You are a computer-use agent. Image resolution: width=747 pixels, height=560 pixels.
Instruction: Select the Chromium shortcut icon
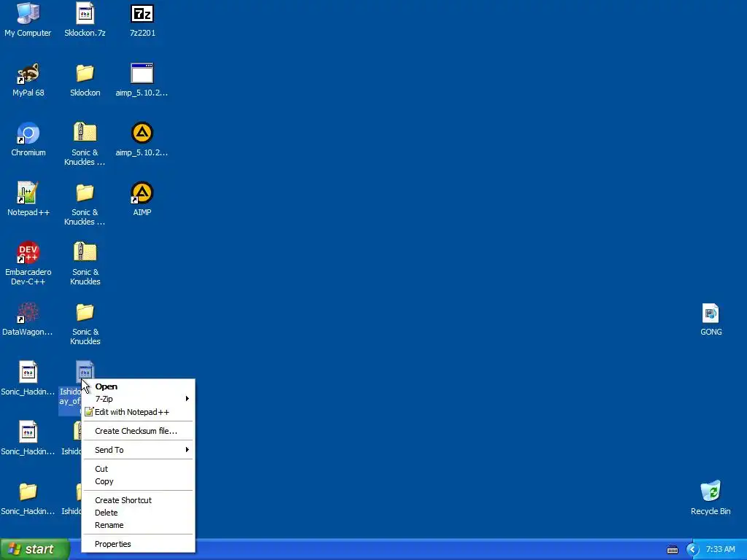coord(28,139)
